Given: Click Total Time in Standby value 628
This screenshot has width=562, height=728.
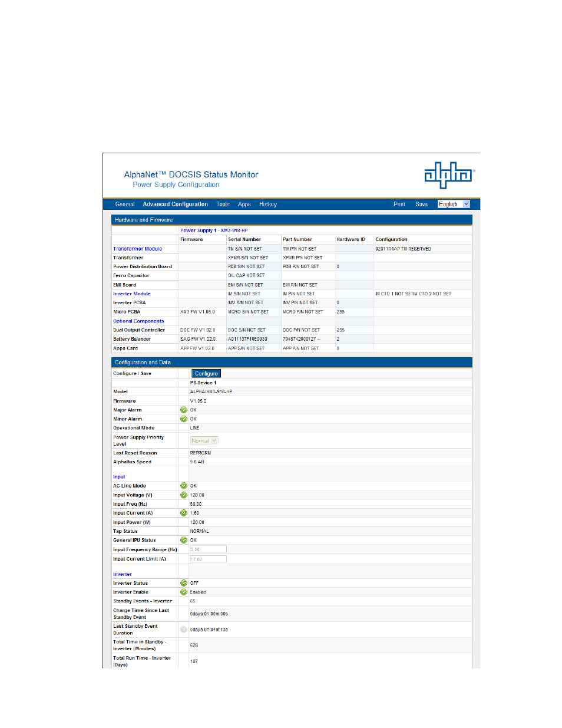Looking at the screenshot, I should point(194,645).
